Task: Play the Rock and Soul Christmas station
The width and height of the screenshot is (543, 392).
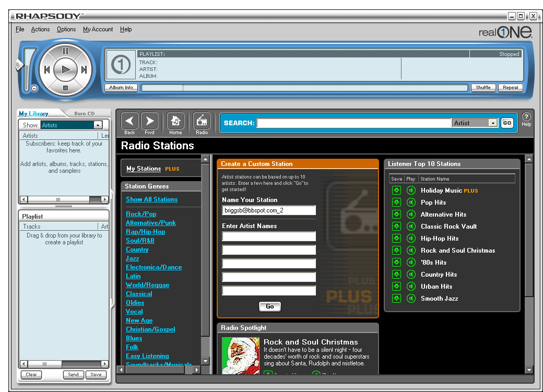Action: pyautogui.click(x=411, y=251)
